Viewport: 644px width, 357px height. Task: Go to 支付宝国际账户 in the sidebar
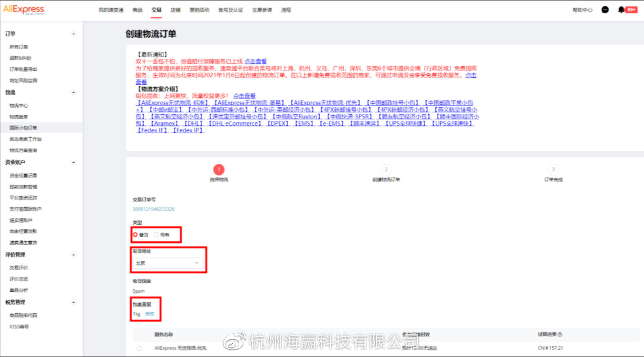pyautogui.click(x=26, y=209)
